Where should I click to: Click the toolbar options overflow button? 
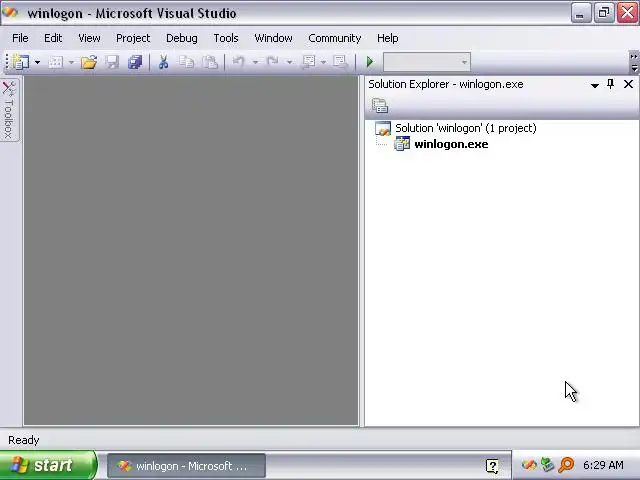pyautogui.click(x=633, y=62)
